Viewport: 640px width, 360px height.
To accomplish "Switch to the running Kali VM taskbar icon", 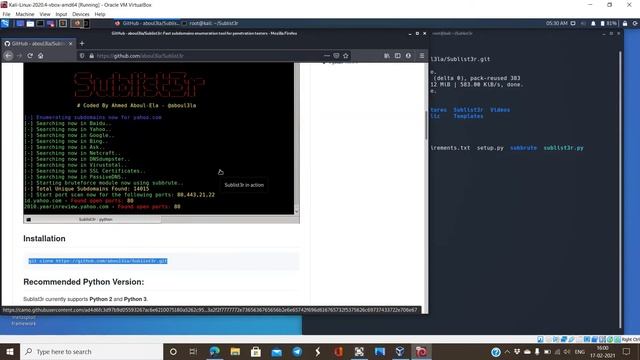I will 421,351.
